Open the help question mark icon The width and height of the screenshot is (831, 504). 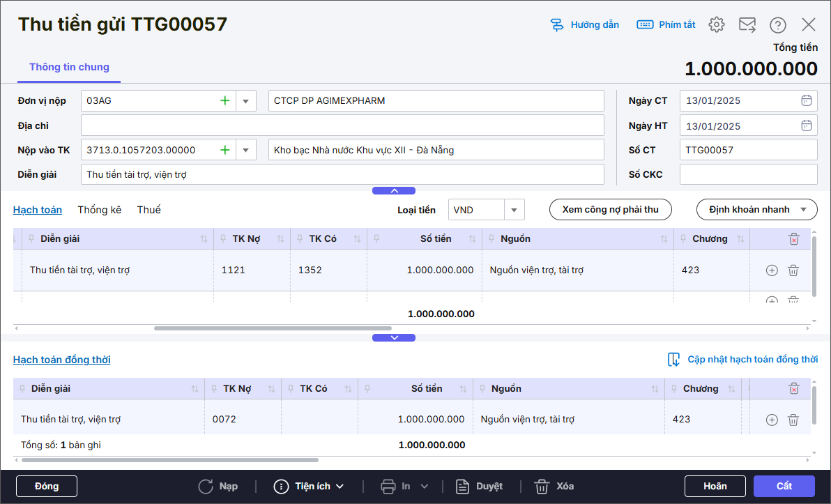pyautogui.click(x=777, y=25)
